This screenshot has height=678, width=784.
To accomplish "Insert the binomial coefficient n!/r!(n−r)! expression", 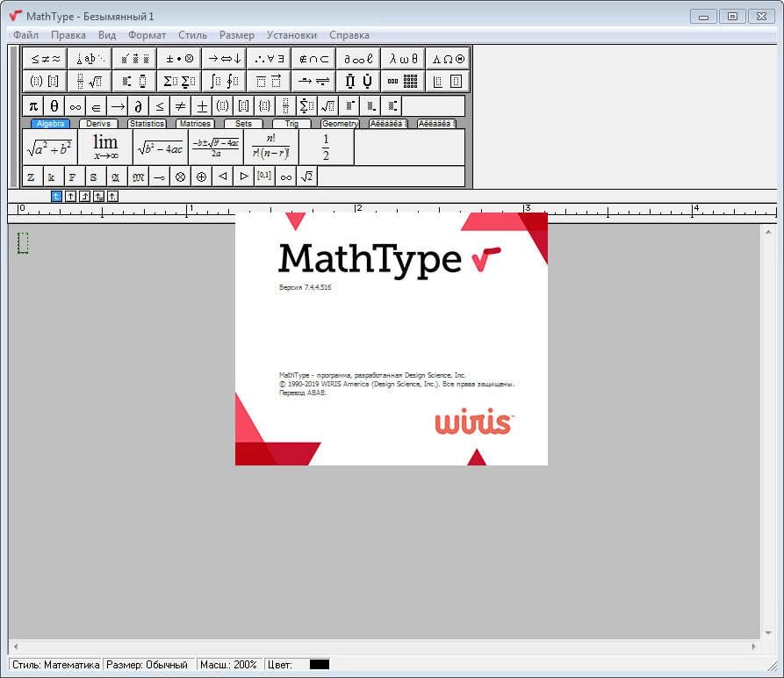I will [271, 148].
